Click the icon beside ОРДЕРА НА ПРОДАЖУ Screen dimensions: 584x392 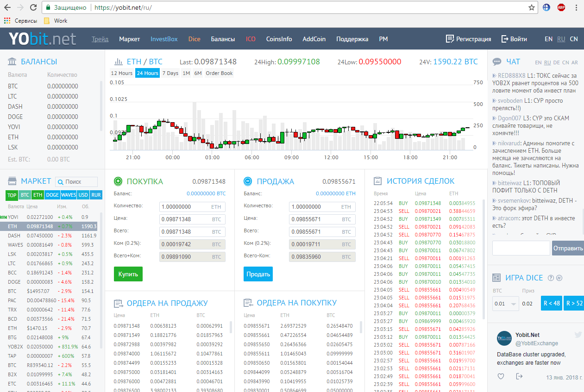coord(118,303)
